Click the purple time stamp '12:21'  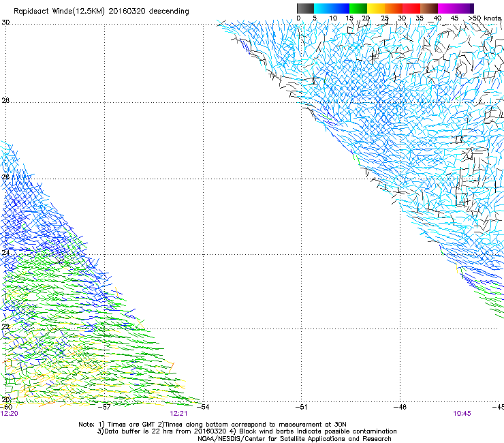pyautogui.click(x=178, y=414)
